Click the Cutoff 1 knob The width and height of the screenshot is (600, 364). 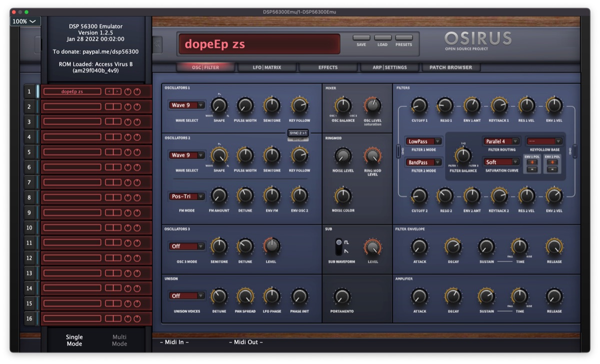419,105
